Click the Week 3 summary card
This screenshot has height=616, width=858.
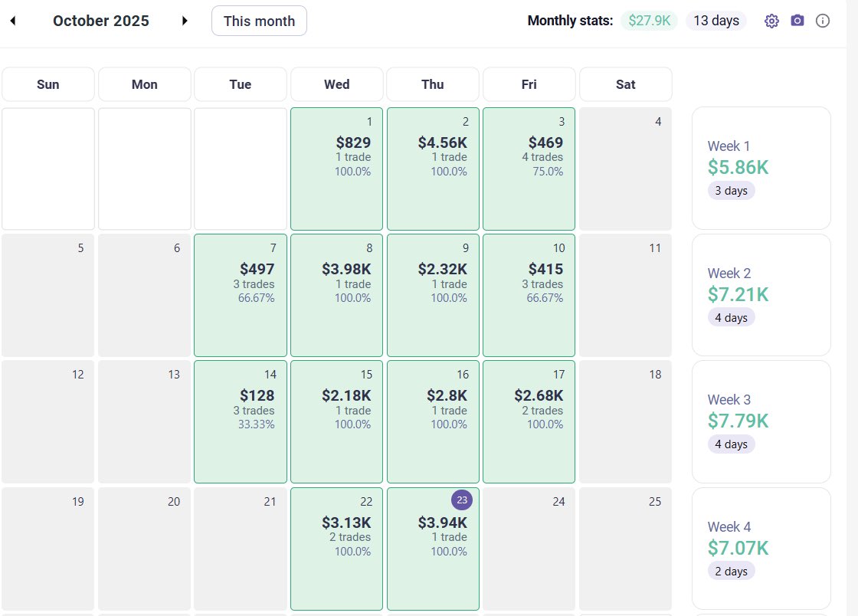[761, 422]
